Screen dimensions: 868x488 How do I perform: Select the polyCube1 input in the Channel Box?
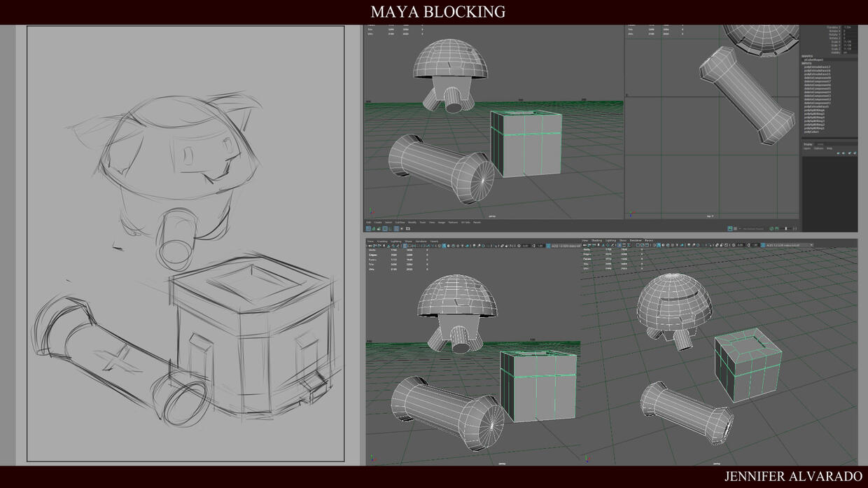point(812,132)
